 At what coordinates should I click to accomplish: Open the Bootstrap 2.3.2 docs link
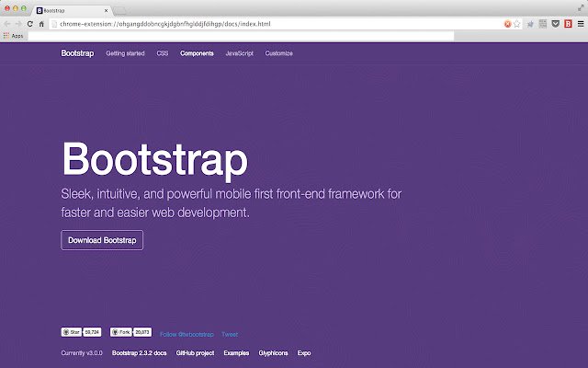click(x=139, y=353)
